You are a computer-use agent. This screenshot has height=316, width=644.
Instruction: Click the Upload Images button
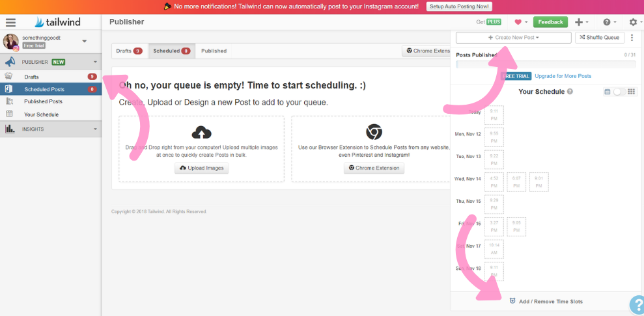tap(202, 168)
